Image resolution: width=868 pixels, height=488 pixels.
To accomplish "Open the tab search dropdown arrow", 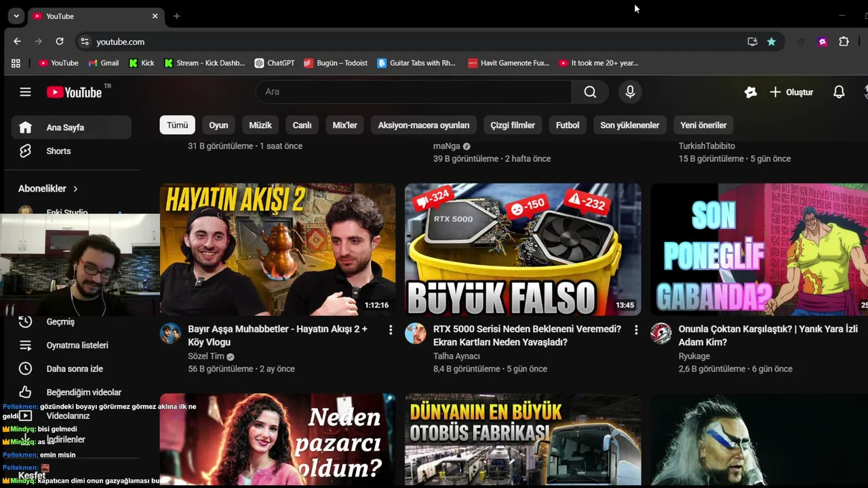I will 16,16.
